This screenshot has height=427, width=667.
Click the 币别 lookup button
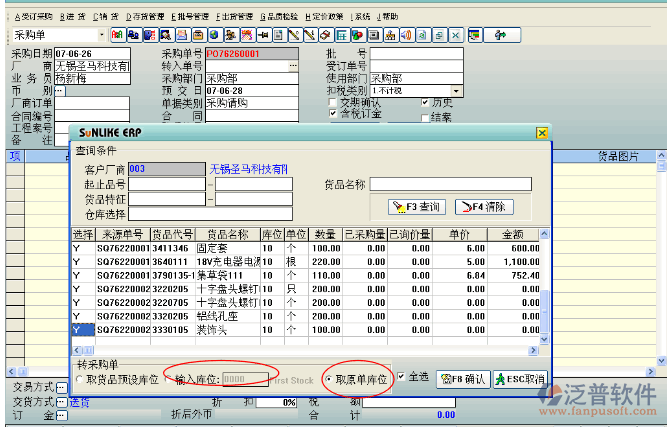pyautogui.click(x=59, y=90)
